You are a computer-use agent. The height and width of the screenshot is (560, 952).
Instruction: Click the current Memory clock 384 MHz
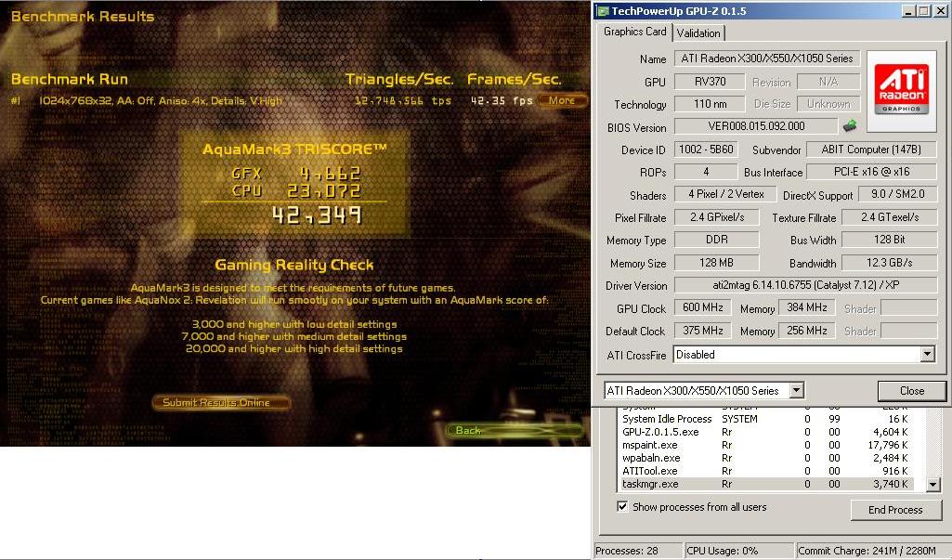pos(807,308)
